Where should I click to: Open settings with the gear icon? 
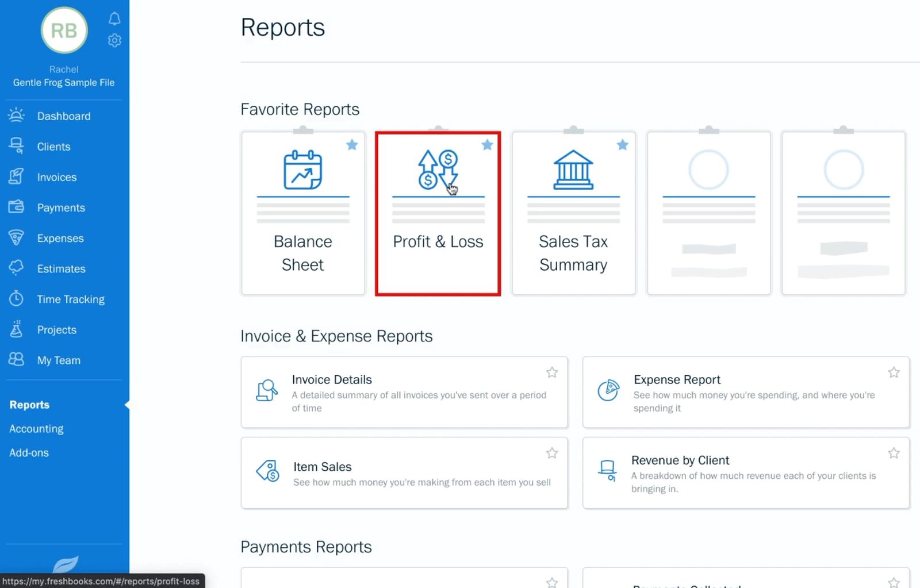pos(114,40)
